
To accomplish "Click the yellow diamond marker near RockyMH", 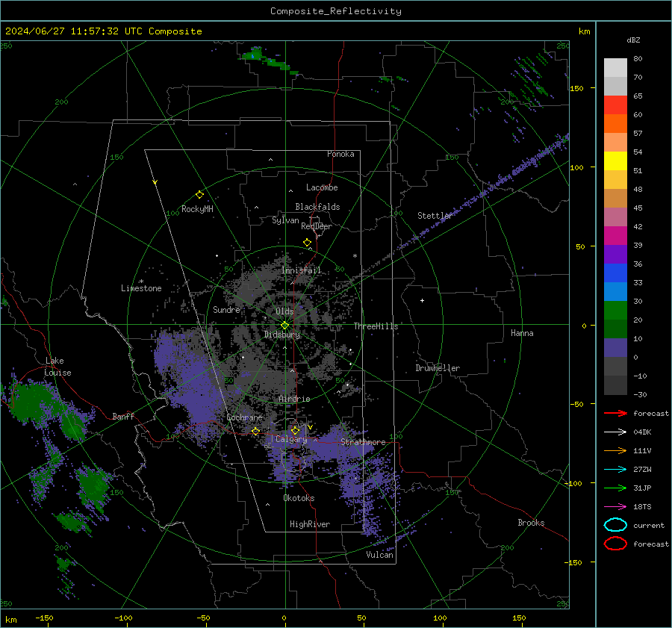I will click(199, 195).
